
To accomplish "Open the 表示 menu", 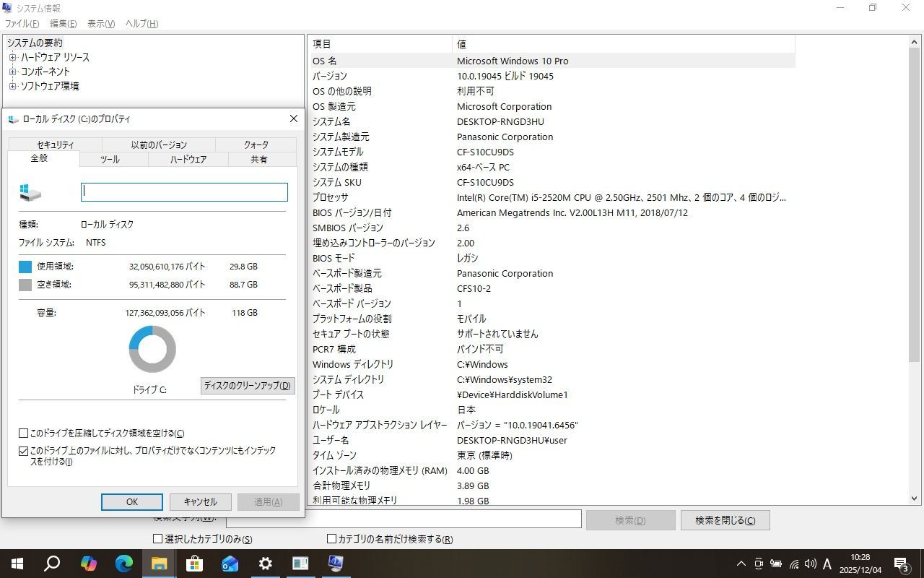I will [x=100, y=23].
